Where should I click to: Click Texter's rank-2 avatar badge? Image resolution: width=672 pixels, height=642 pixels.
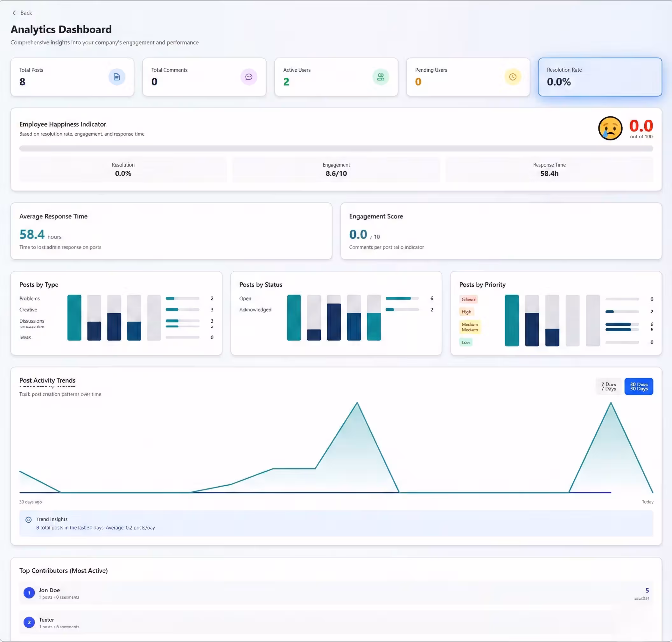coord(29,622)
